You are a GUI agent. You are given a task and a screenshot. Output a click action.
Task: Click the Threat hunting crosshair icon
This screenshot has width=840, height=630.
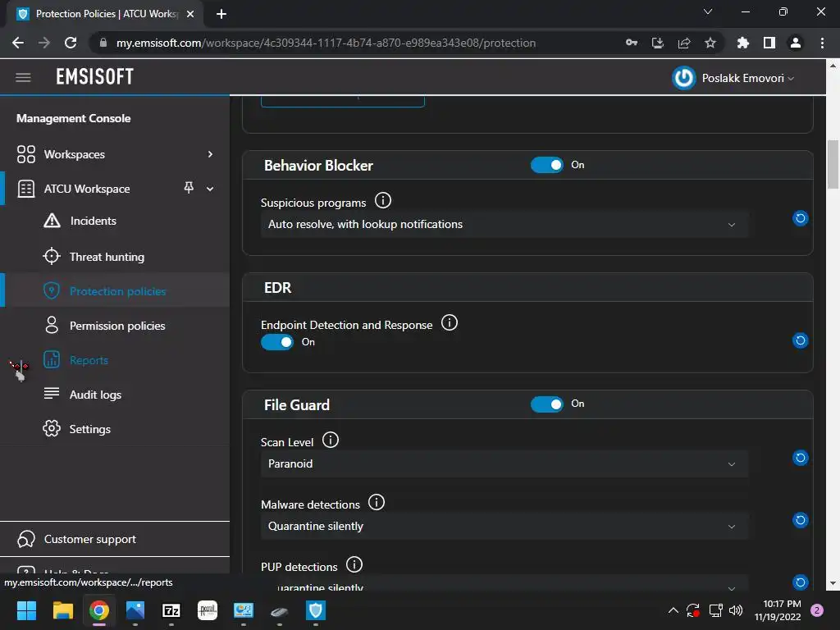click(52, 256)
